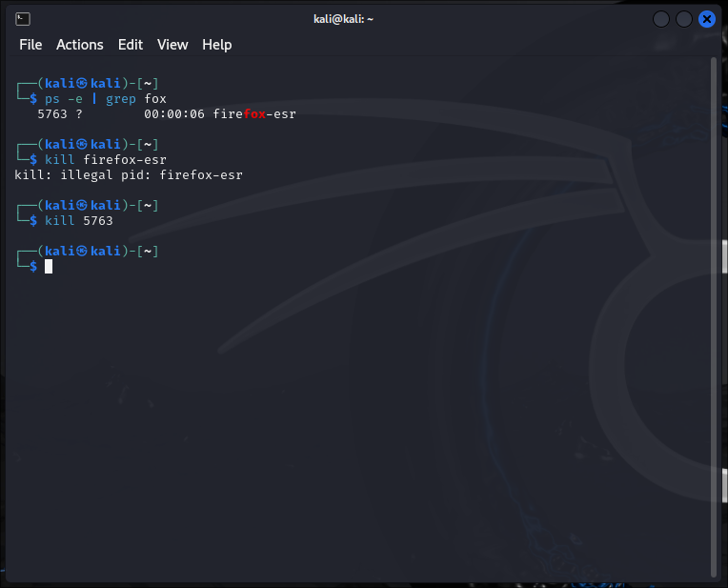Open the Help menu
Screen dimensions: 728x588
coord(217,45)
